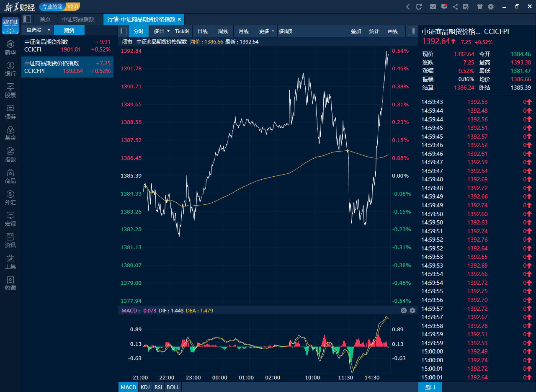The height and width of the screenshot is (392, 536).
Task: Expand the 更多 period dropdown
Action: pos(273,31)
